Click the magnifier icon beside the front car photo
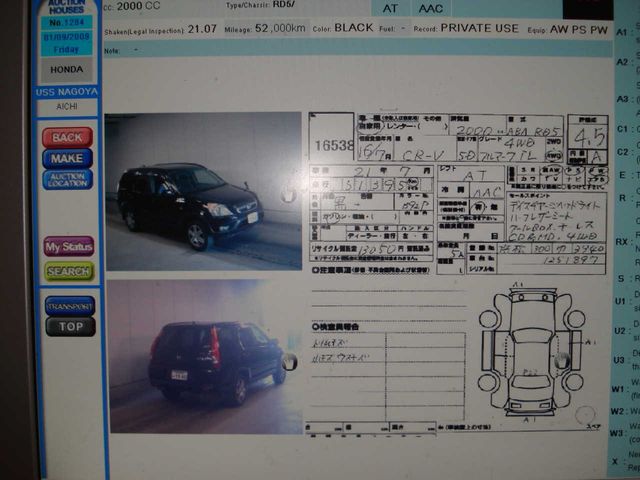Screen dimensions: 640x480 288,193
